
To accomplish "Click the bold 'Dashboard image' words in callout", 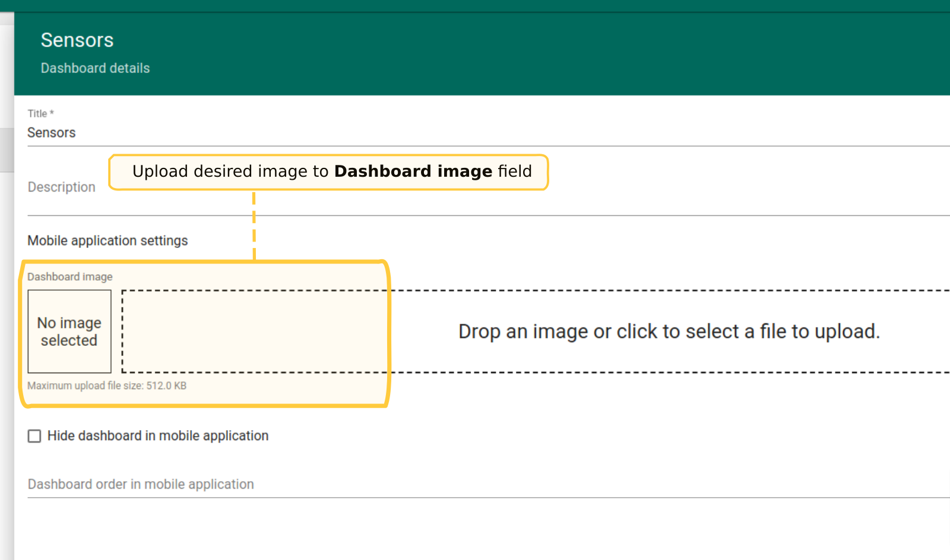I will pyautogui.click(x=413, y=171).
